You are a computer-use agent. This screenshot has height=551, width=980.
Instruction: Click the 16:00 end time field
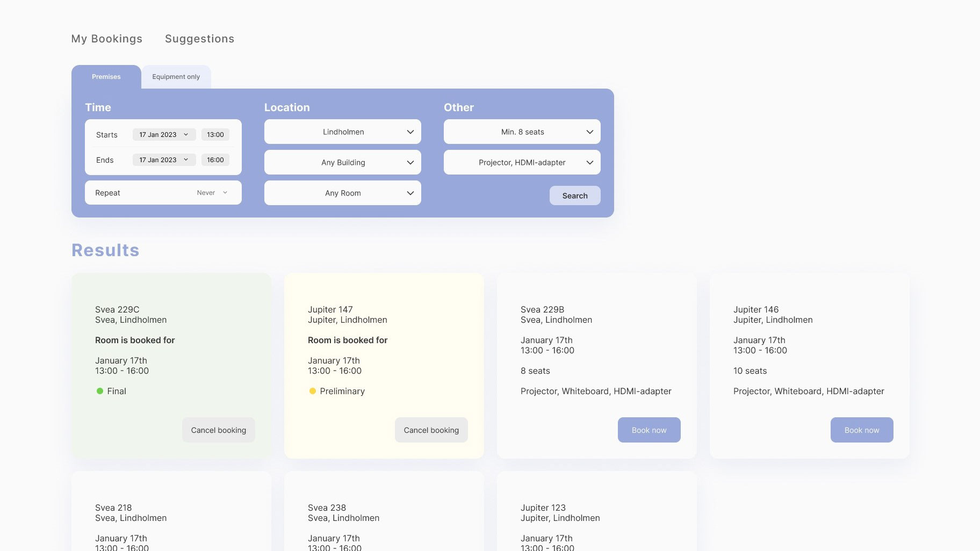[215, 160]
